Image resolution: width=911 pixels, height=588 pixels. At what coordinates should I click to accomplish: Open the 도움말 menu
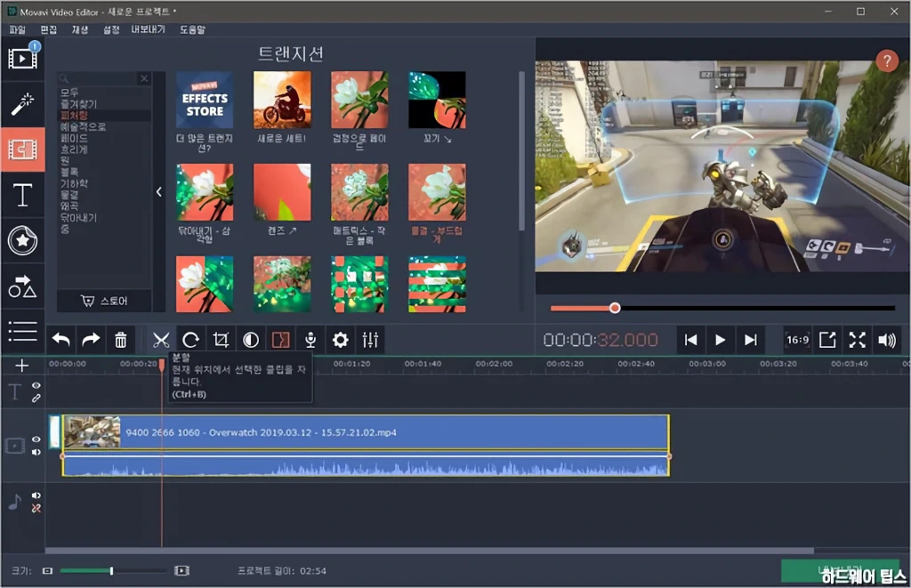pos(192,29)
